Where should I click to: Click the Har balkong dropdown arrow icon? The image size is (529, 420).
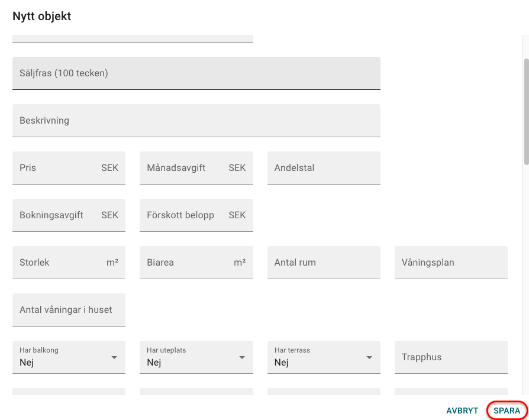click(114, 358)
